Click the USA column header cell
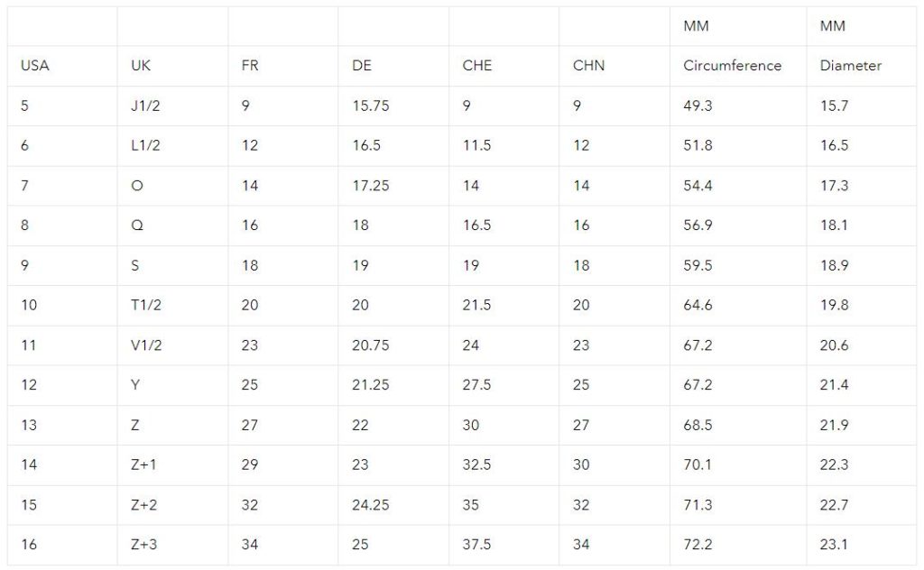Screen dimensions: 924x570 coord(35,66)
